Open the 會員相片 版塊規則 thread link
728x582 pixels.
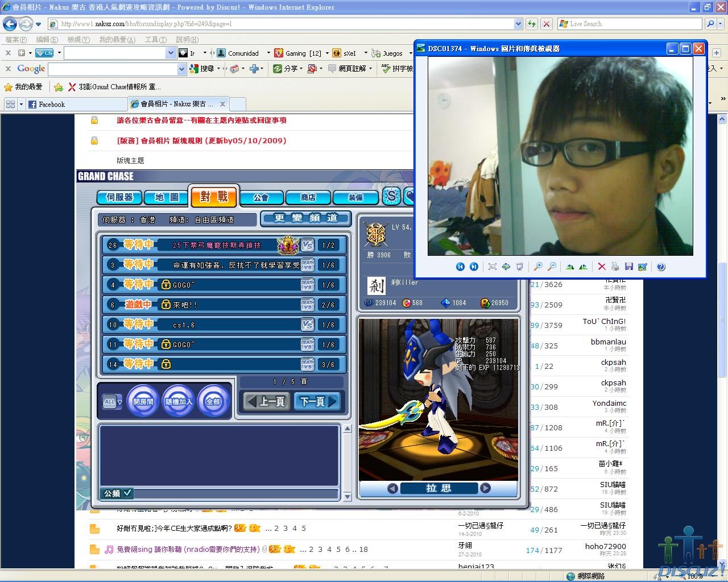coord(201,140)
